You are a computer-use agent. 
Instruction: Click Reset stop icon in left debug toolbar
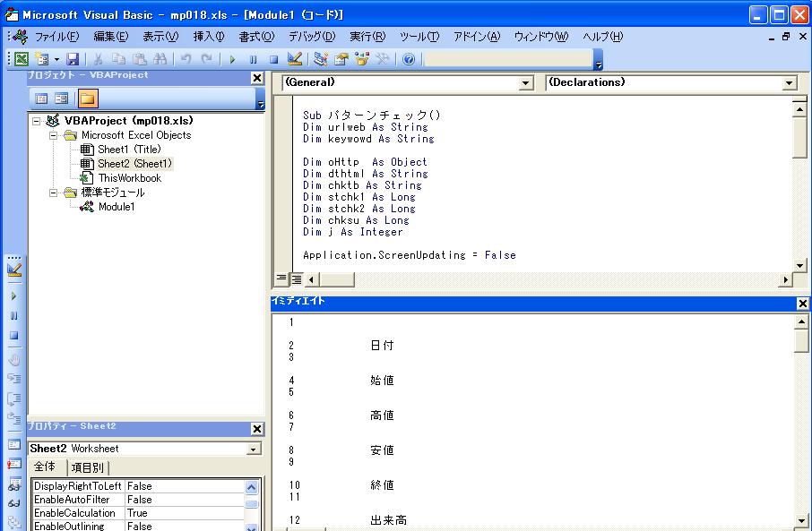point(14,336)
